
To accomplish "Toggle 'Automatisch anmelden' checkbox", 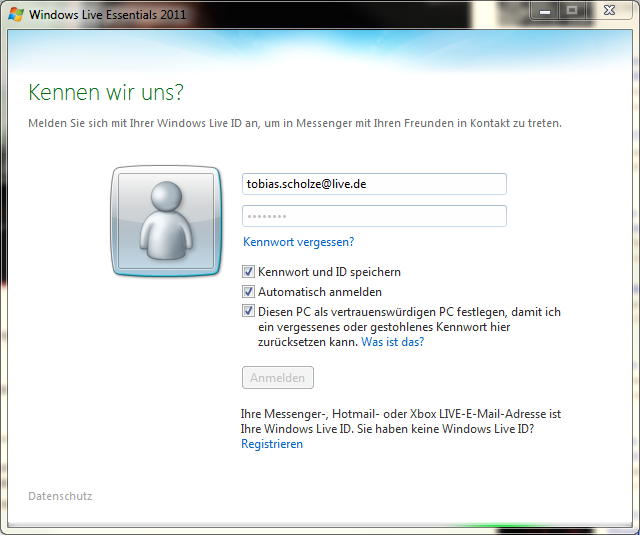I will pyautogui.click(x=248, y=292).
